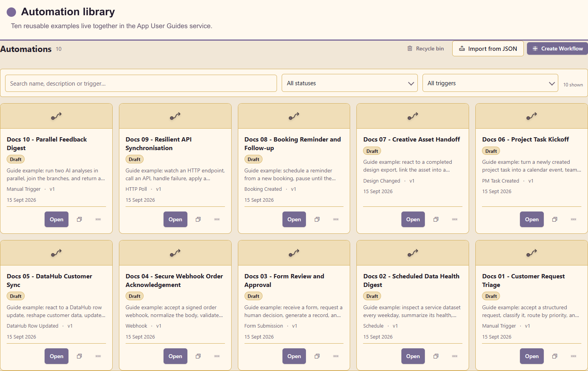Duplicate the Docs 10 Parallel Feedback Digest workflow
This screenshot has width=588, height=371.
click(79, 219)
